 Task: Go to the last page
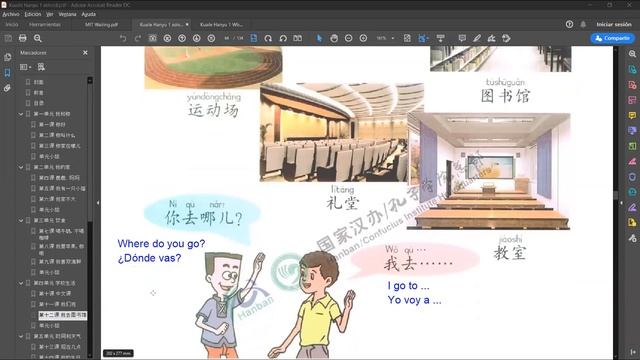coord(211,38)
